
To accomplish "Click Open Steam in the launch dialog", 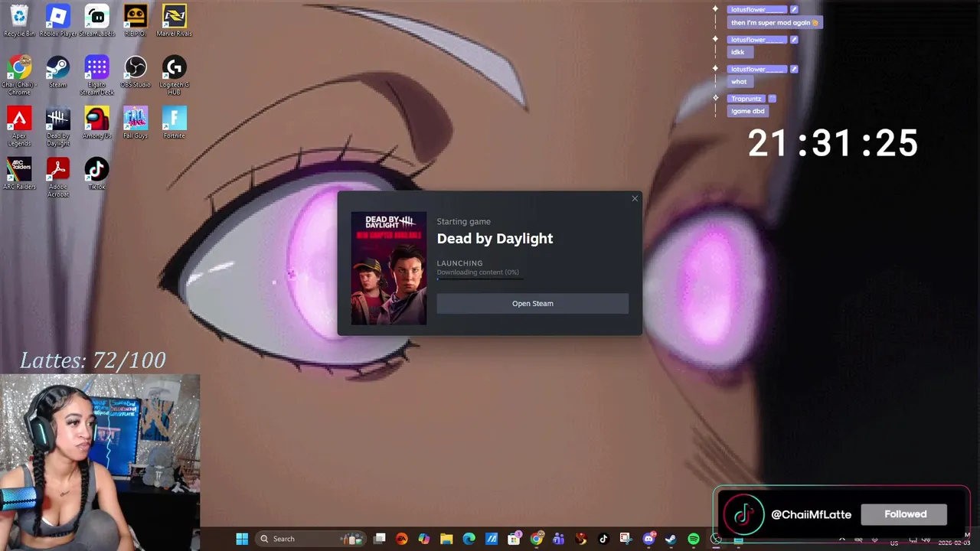I will coord(532,304).
